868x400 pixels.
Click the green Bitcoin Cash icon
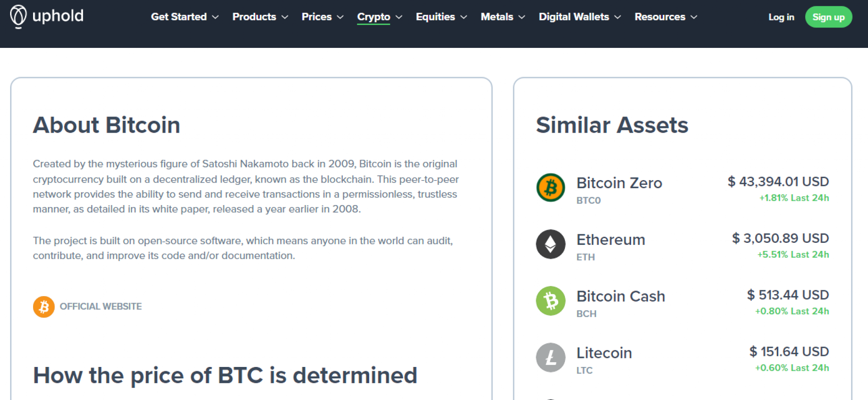551,301
